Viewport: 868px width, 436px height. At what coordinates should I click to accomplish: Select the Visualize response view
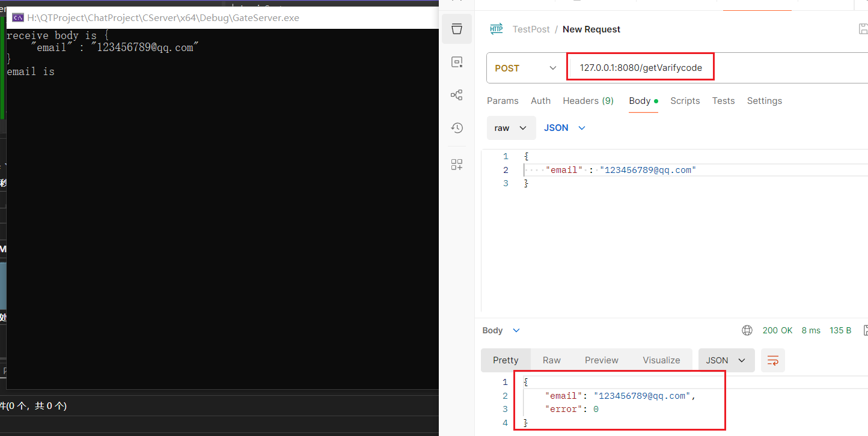point(661,360)
